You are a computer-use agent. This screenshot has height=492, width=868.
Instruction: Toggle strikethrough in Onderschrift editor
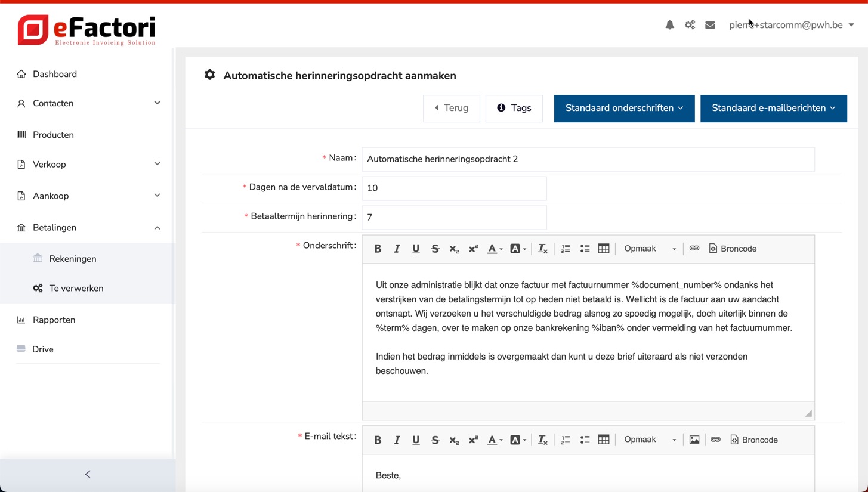[435, 249]
